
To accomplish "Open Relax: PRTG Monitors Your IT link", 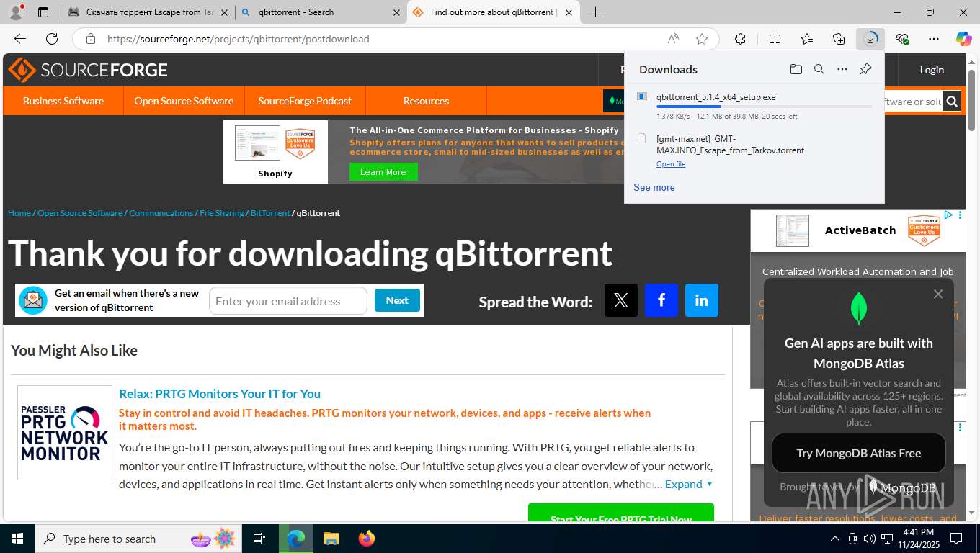I will coord(220,394).
